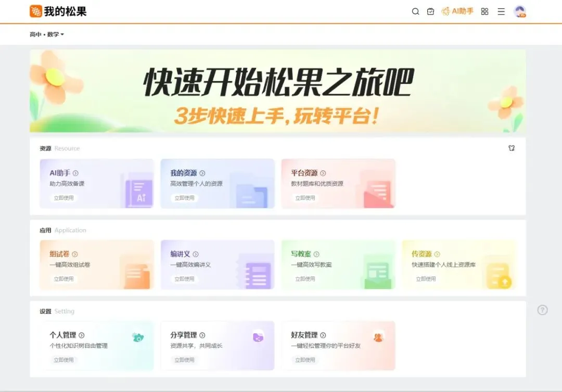The image size is (562, 392).
Task: Click 立即使用 on the 平台资源 card
Action: pos(305,198)
